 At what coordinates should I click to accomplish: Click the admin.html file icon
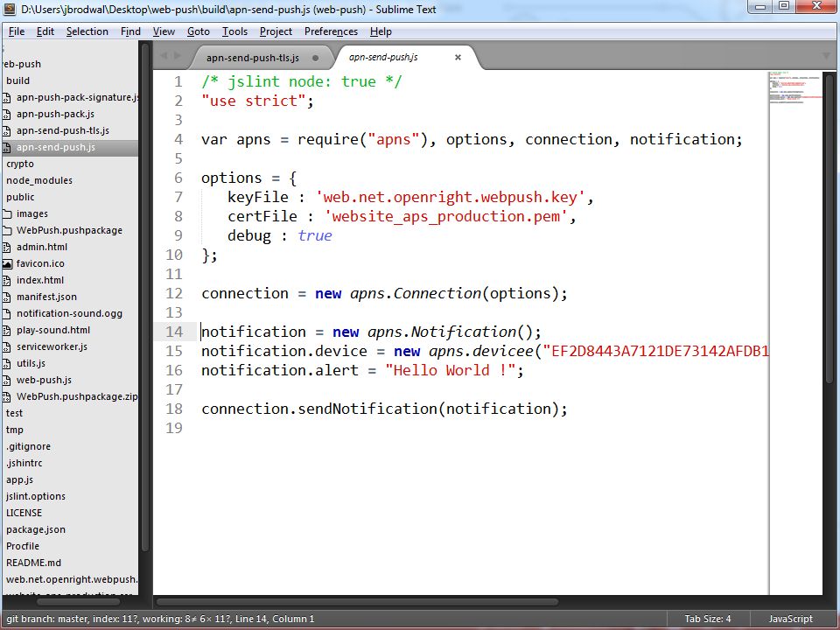tap(6, 247)
